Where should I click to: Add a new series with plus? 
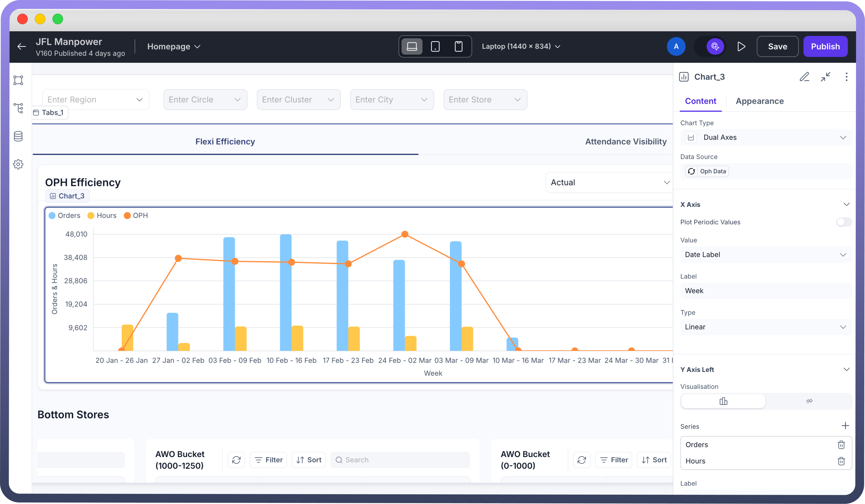point(845,426)
